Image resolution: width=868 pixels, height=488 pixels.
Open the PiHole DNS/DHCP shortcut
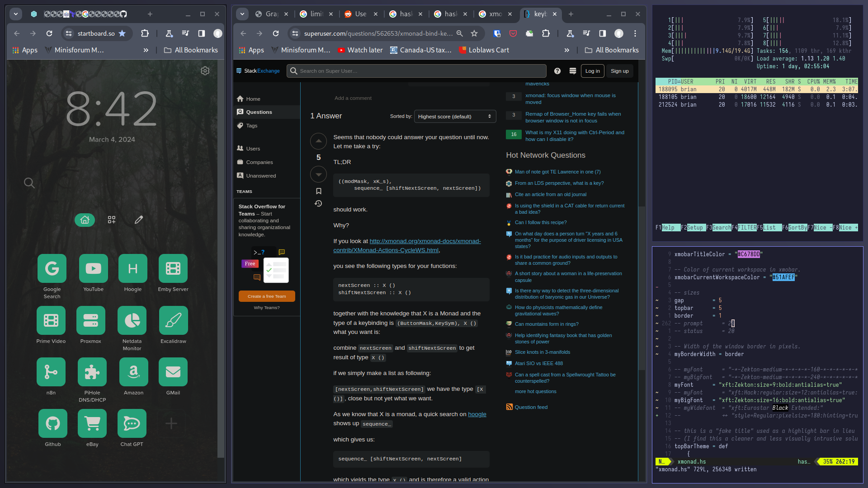[x=92, y=372]
